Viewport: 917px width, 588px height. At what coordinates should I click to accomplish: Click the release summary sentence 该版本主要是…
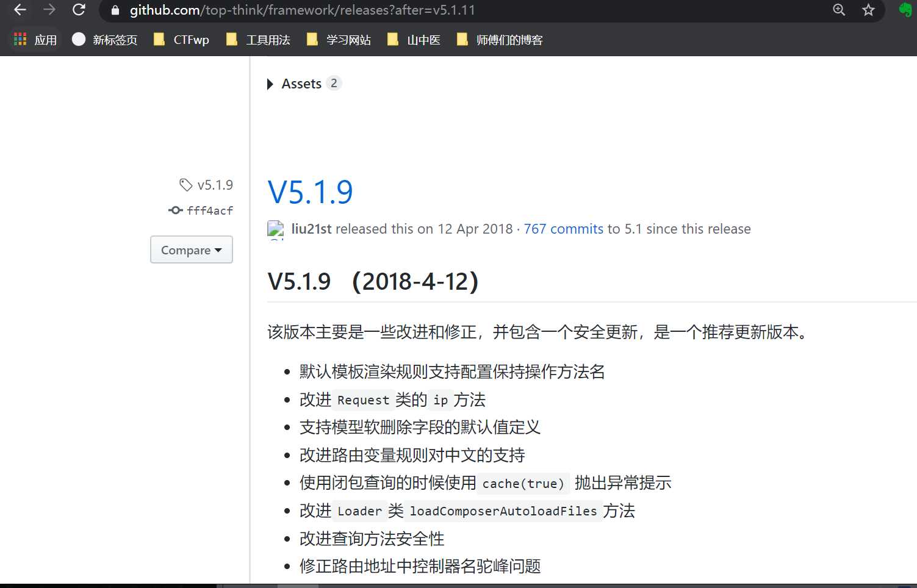pyautogui.click(x=539, y=332)
